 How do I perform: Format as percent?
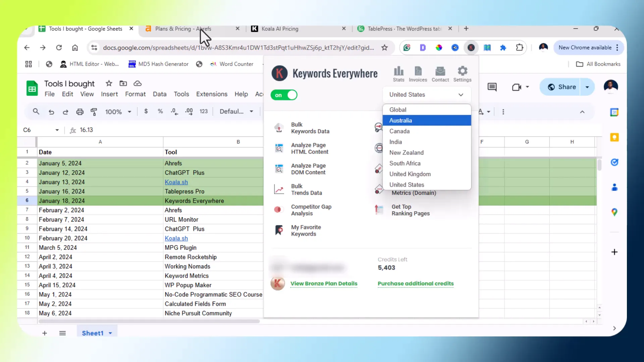[160, 111]
